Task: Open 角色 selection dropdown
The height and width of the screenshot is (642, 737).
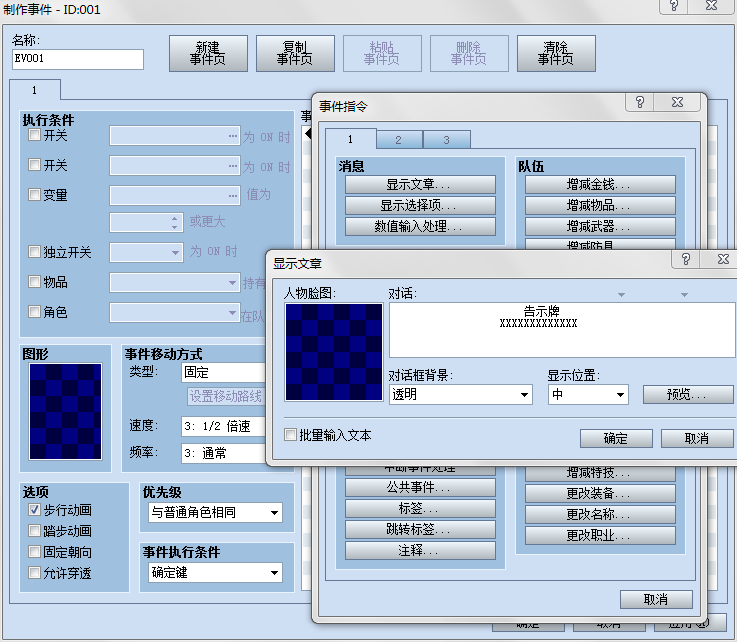Action: (x=175, y=313)
